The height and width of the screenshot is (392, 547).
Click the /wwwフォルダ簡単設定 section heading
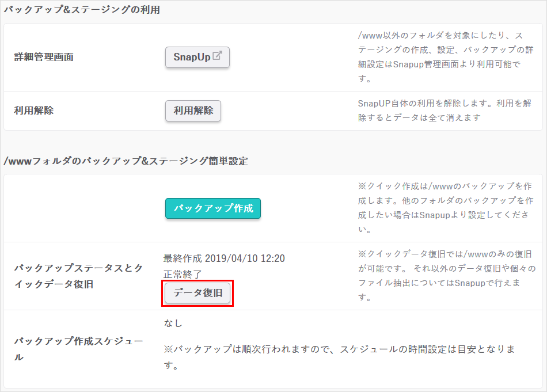point(126,161)
